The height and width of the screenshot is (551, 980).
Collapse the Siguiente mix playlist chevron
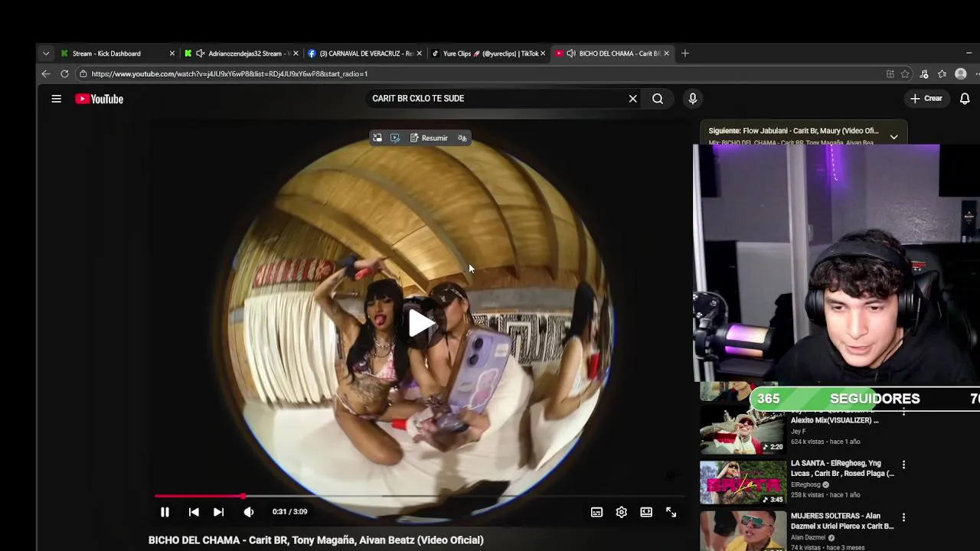(893, 137)
